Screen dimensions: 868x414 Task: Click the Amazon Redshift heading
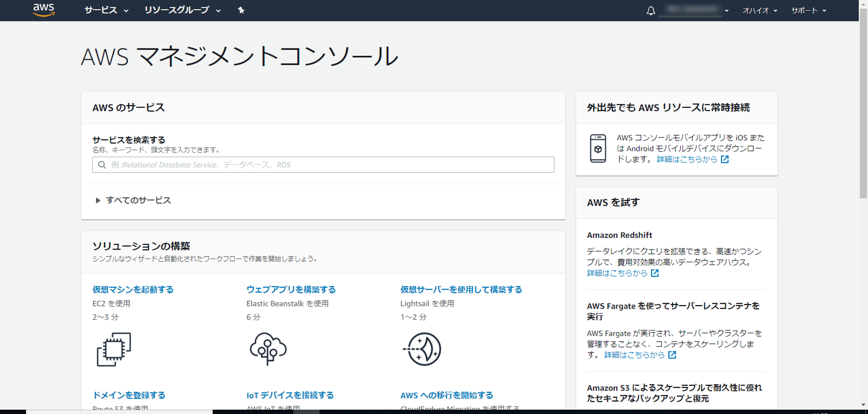click(x=619, y=235)
